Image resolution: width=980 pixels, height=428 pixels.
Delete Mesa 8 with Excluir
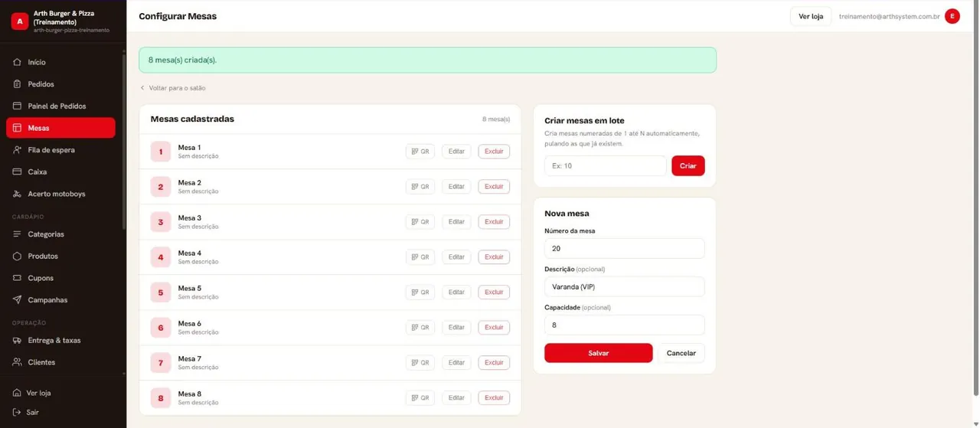494,398
